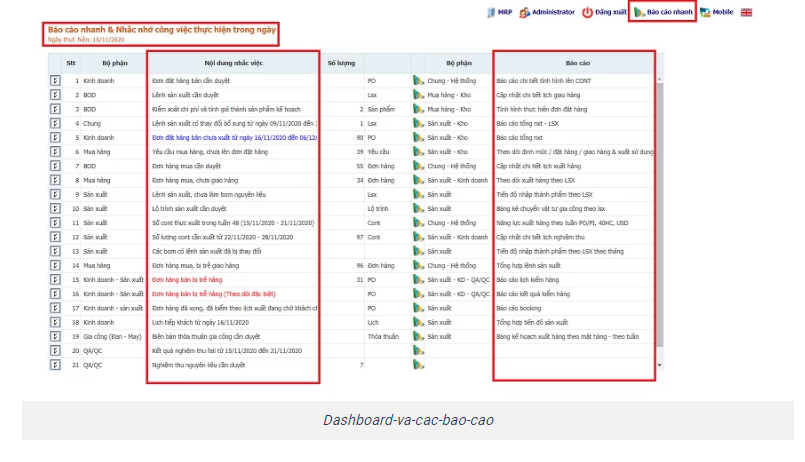Screen dimensions: 805x462
Task: Click the report list vertical scrollbar
Action: (658, 200)
